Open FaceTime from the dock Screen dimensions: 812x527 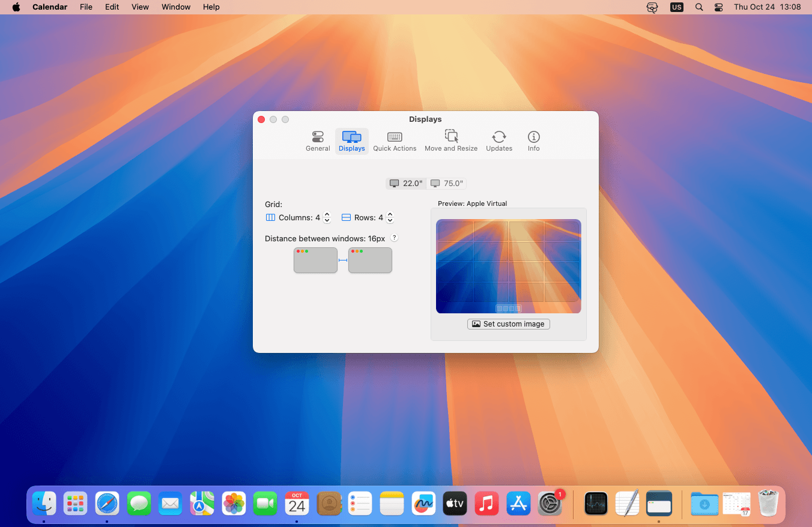click(x=265, y=504)
